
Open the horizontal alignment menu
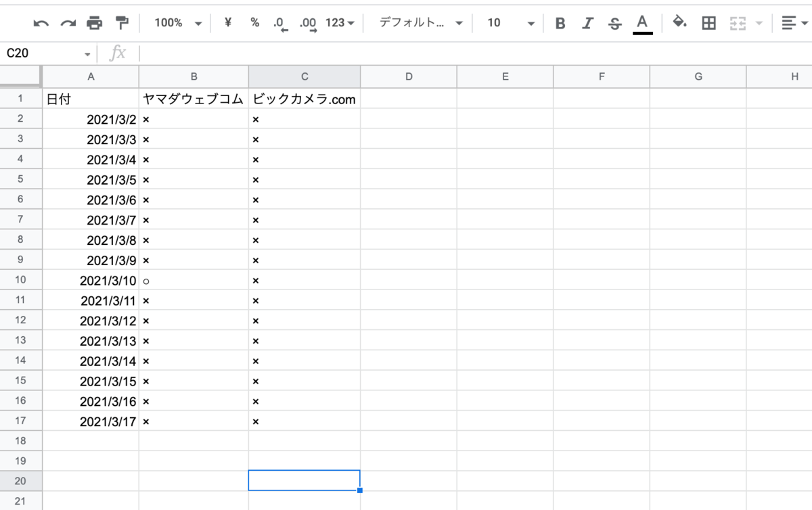pos(790,22)
